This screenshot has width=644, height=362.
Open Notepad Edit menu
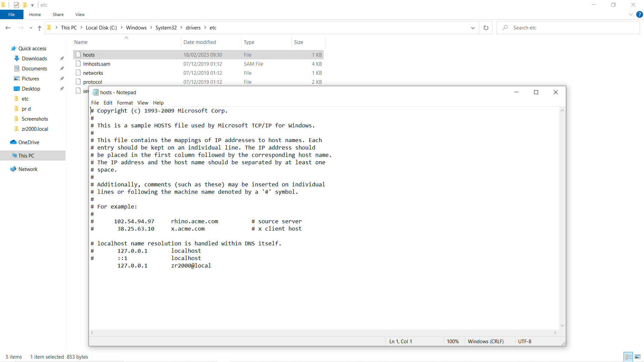point(108,103)
